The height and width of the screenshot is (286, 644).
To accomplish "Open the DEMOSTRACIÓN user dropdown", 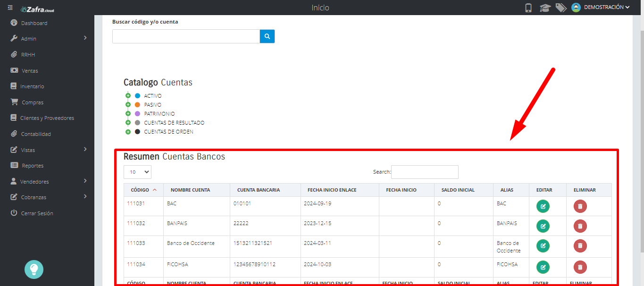I will tap(607, 8).
